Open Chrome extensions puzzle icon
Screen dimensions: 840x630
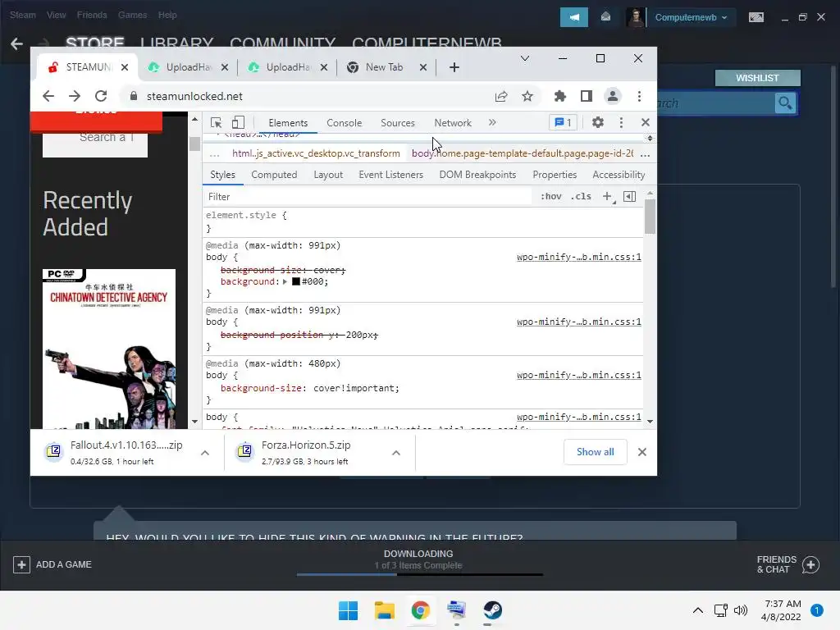click(x=559, y=96)
